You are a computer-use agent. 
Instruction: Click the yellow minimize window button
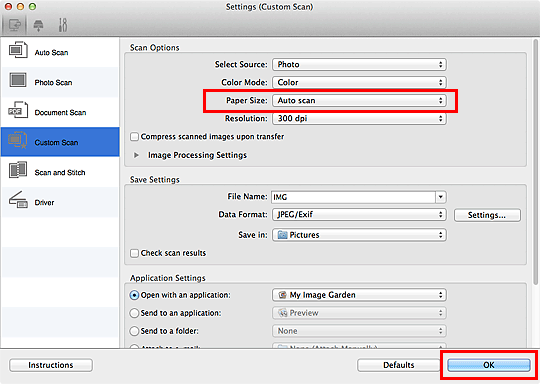pos(20,7)
